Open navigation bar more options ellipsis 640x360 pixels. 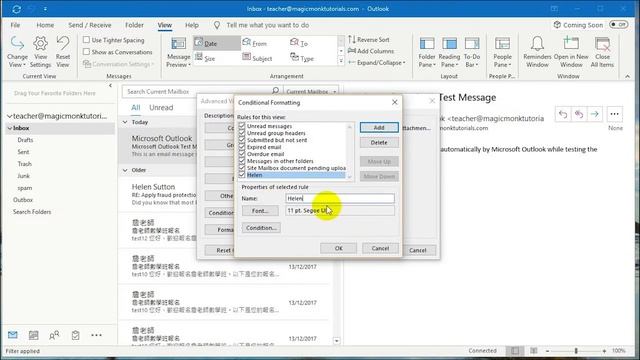click(x=96, y=335)
